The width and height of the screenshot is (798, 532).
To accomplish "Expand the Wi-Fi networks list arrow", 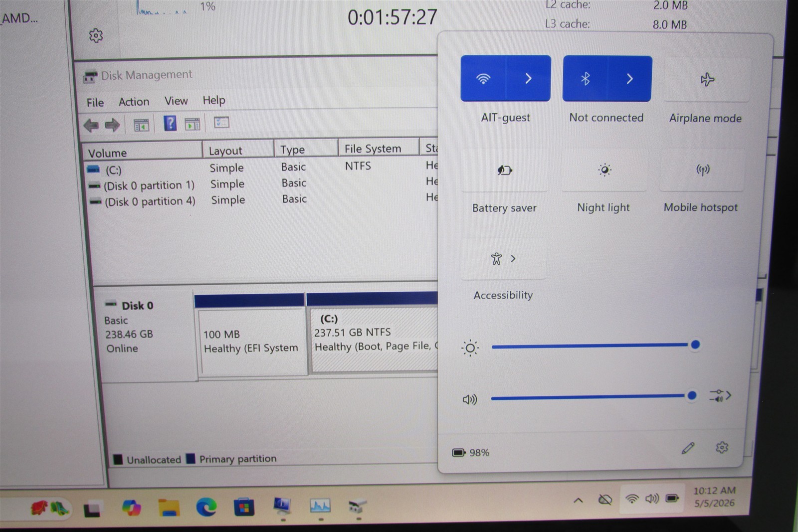I will click(x=529, y=78).
